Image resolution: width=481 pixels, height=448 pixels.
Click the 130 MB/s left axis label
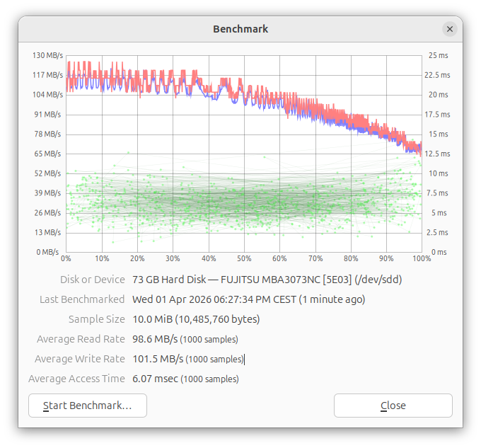[x=47, y=55]
